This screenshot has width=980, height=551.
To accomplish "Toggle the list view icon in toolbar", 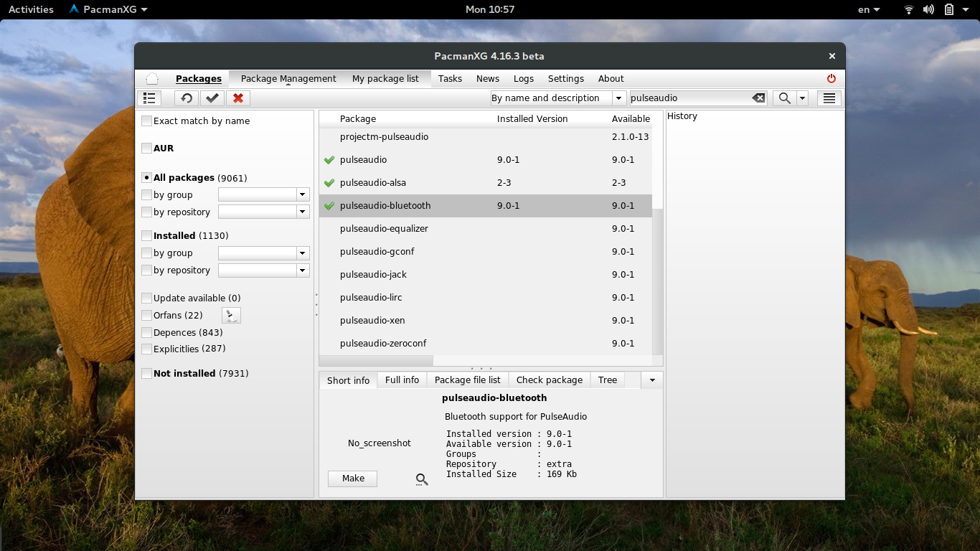I will (x=149, y=98).
